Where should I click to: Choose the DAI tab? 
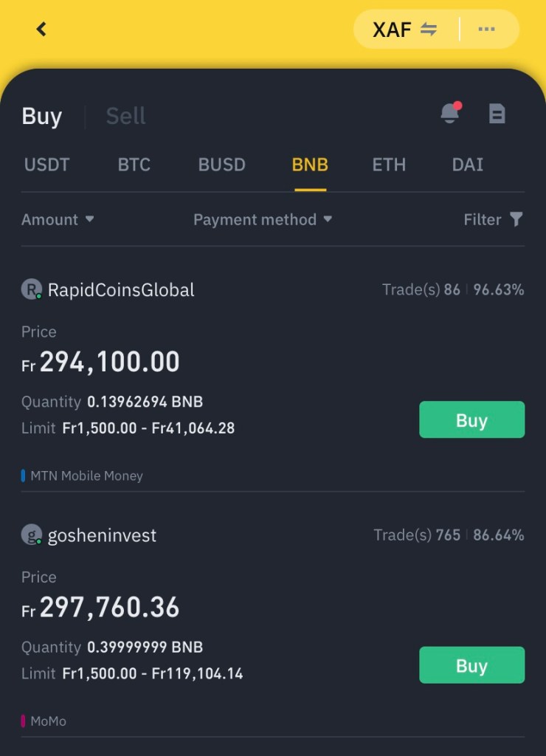point(468,165)
